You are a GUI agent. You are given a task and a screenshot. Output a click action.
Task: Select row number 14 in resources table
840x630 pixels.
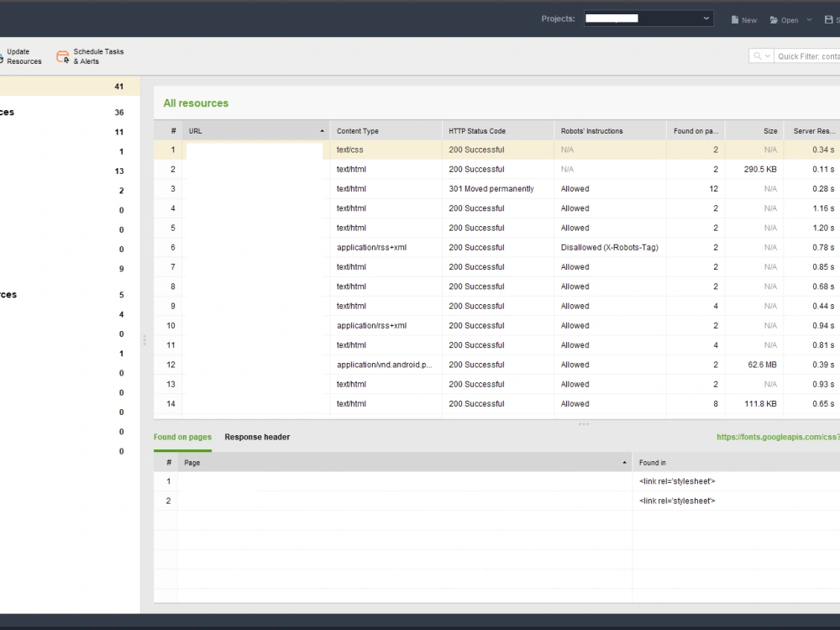pyautogui.click(x=171, y=404)
